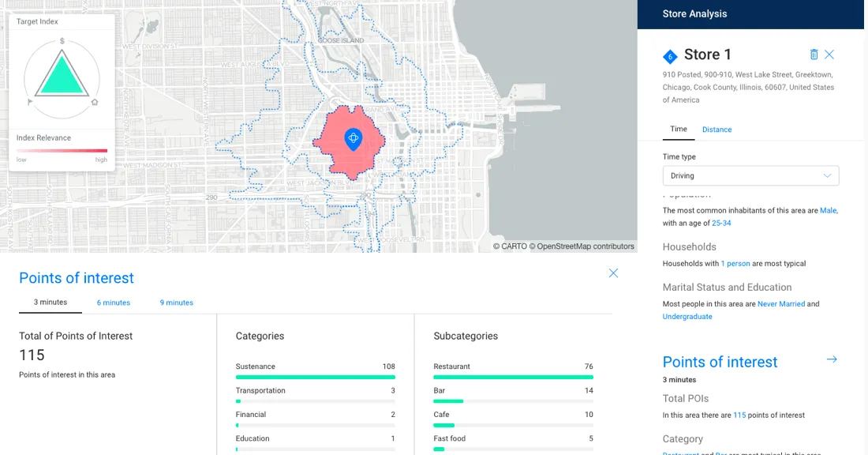
Task: Close the Store 1 panel with the X icon
Action: point(829,54)
